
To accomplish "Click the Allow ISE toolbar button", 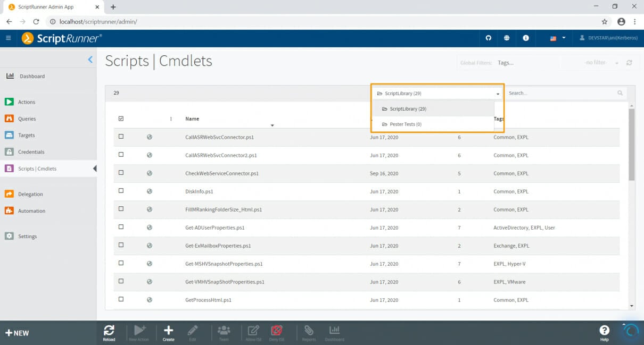I will point(253,333).
